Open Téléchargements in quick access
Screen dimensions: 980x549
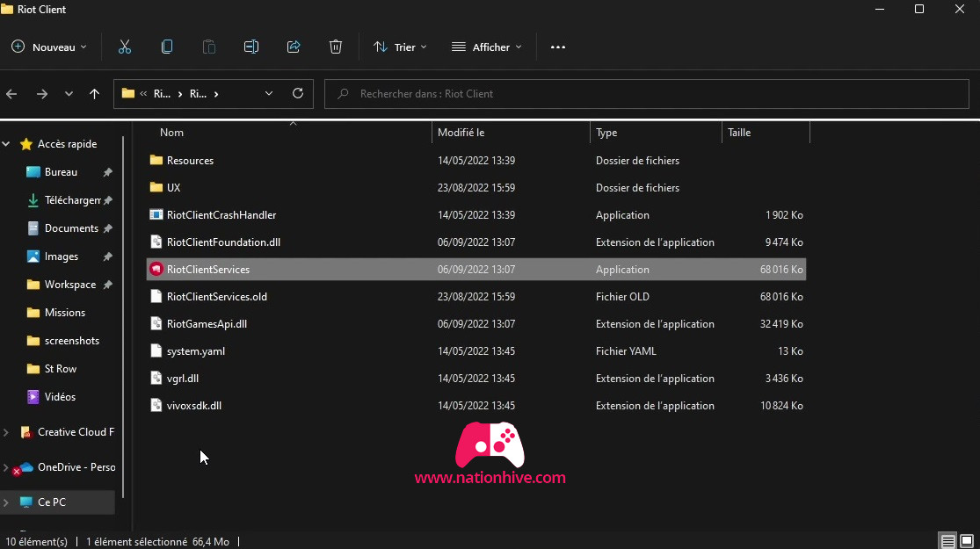[x=72, y=200]
